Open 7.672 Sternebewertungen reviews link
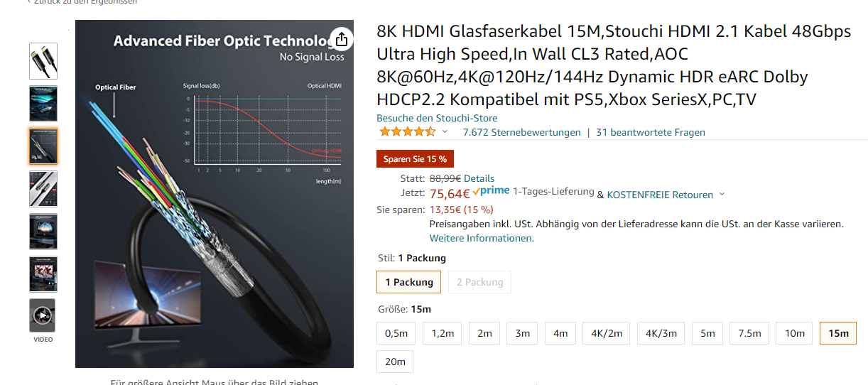Viewport: 868px width, 385px height. (521, 132)
